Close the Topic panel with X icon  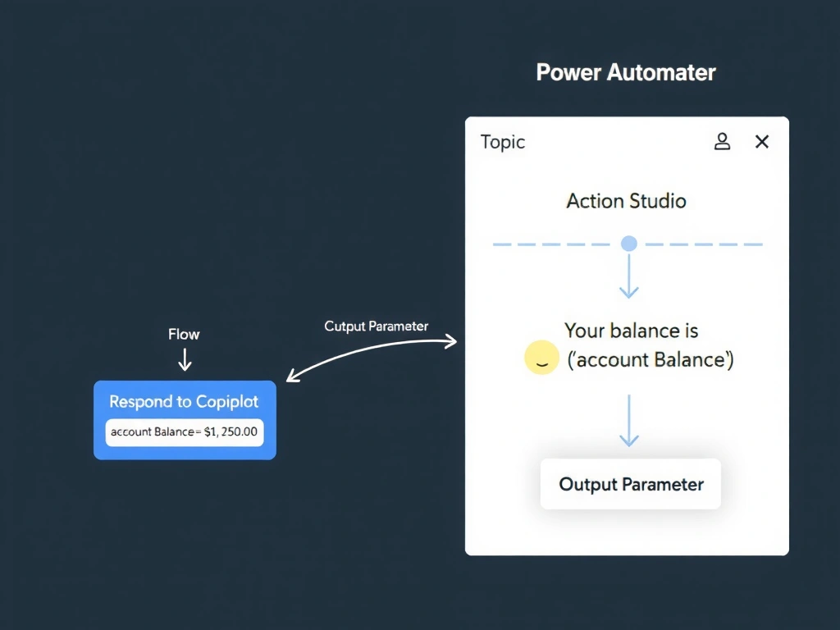tap(762, 141)
